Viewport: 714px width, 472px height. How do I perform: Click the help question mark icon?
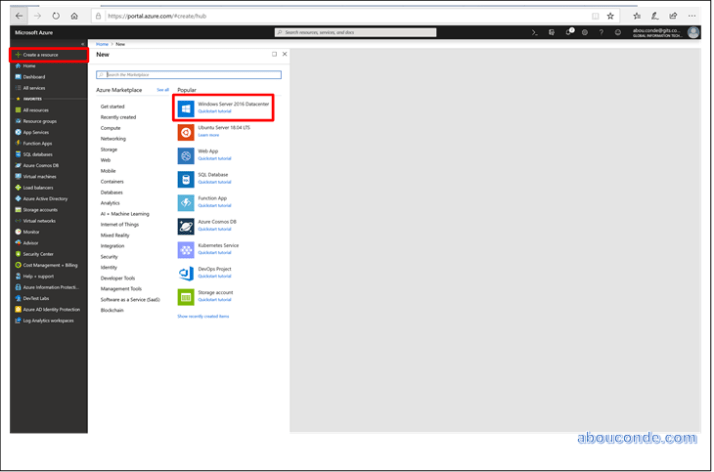[x=600, y=32]
